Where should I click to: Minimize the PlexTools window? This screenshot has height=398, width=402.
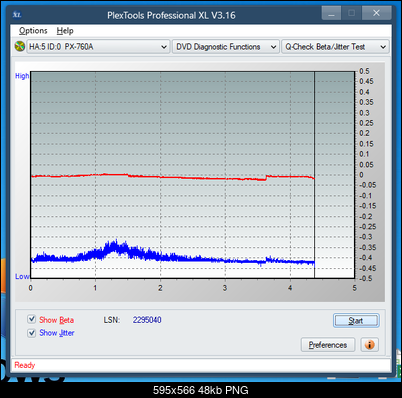[331, 13]
